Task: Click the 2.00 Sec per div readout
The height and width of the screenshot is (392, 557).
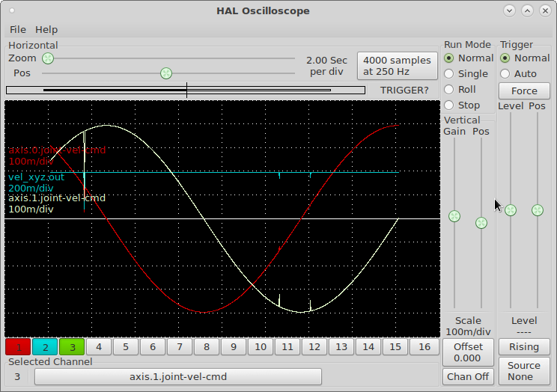Action: 326,66
